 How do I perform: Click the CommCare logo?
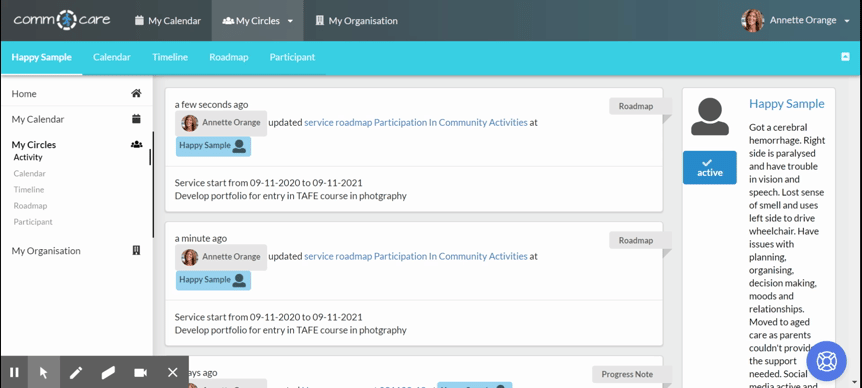62,20
